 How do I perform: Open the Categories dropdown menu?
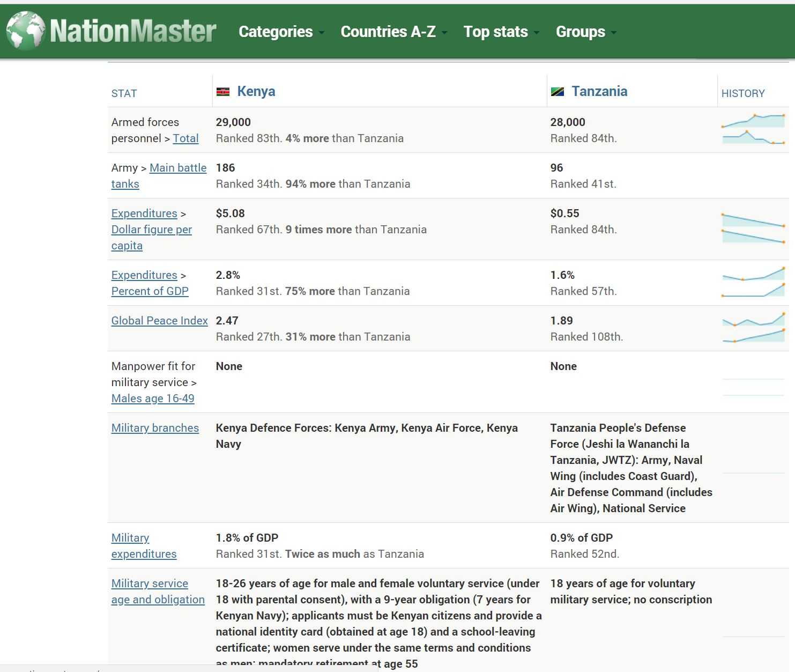(x=281, y=32)
